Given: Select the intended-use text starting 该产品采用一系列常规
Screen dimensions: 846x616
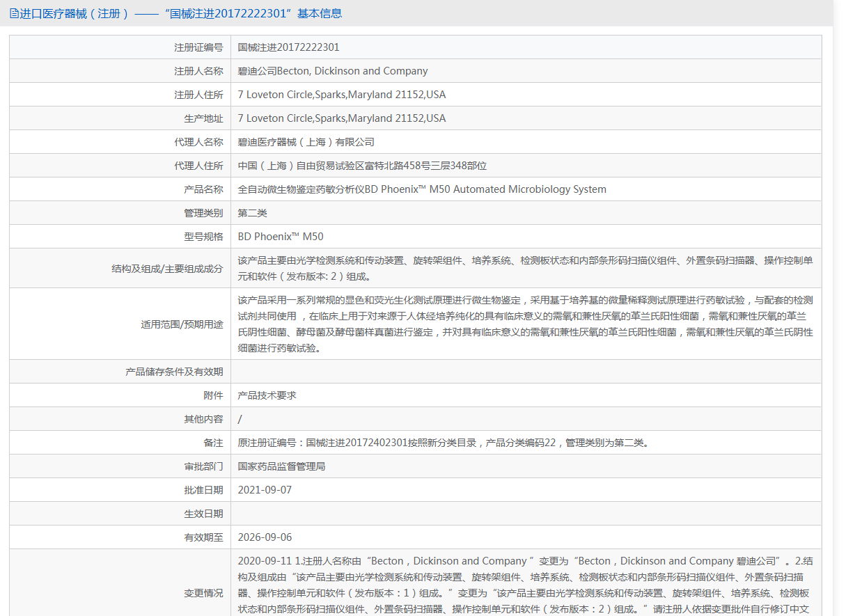Looking at the screenshot, I should (525, 324).
